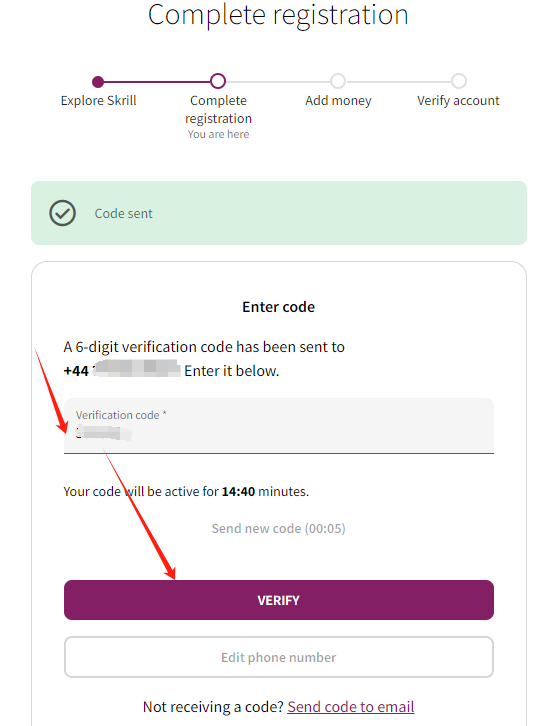Click Send new code countdown link

279,528
